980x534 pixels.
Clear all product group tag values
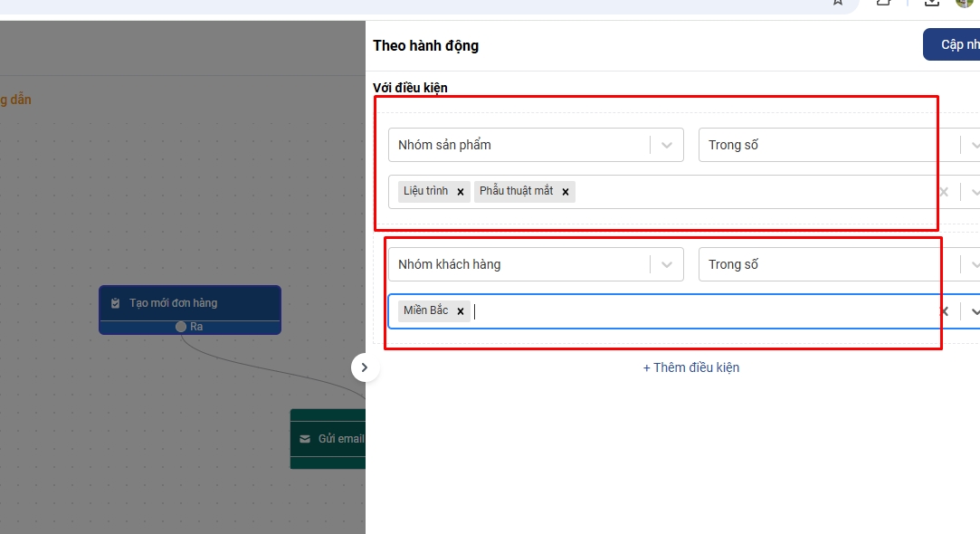pyautogui.click(x=944, y=192)
